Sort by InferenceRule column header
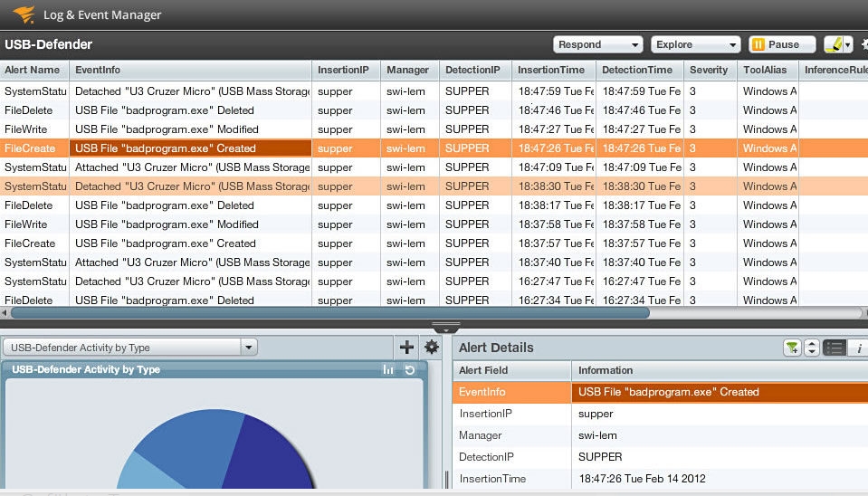Image resolution: width=868 pixels, height=496 pixels. (833, 70)
